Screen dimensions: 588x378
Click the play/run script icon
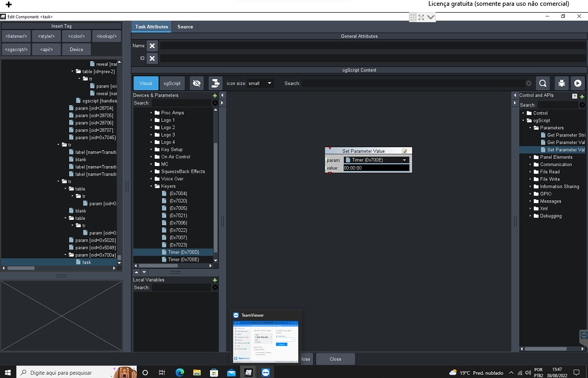click(x=578, y=83)
